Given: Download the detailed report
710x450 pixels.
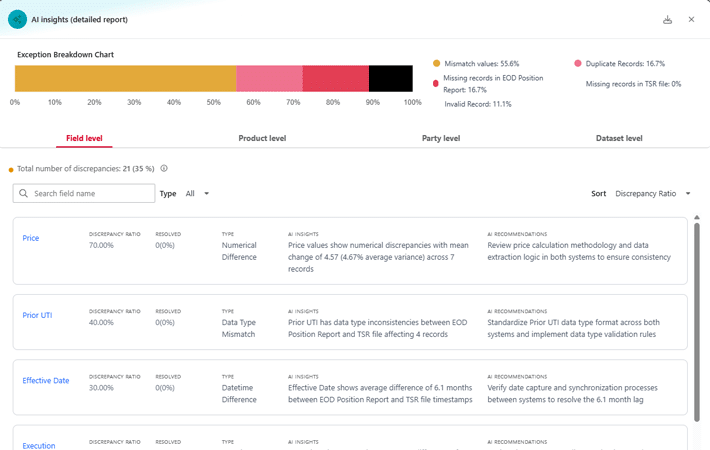Looking at the screenshot, I should 667,19.
